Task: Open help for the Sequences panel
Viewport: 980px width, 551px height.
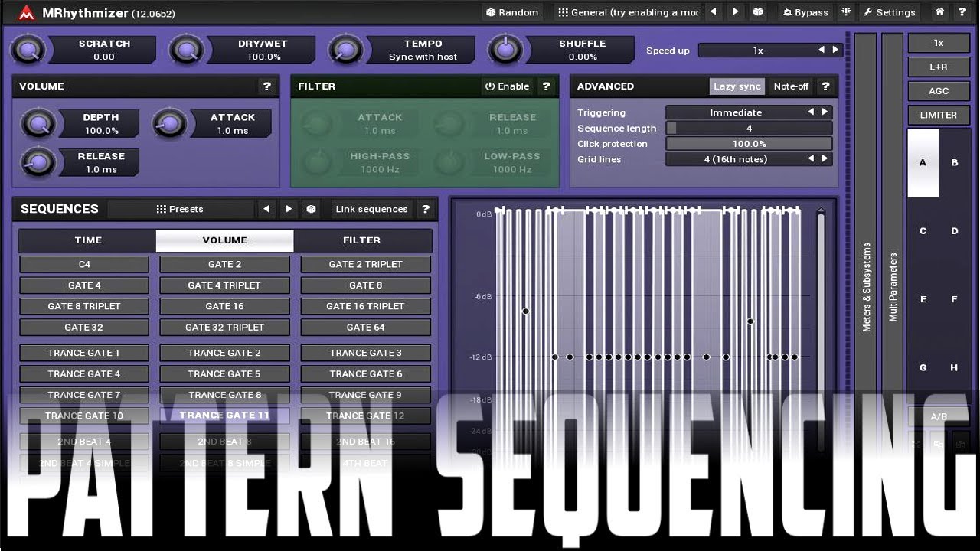Action: (x=426, y=209)
